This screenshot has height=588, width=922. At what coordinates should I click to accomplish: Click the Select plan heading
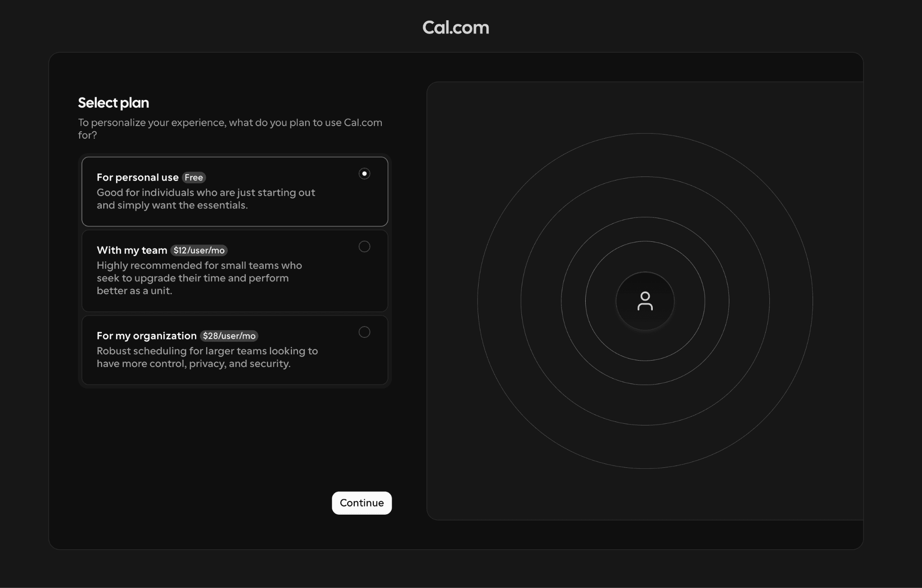[113, 103]
